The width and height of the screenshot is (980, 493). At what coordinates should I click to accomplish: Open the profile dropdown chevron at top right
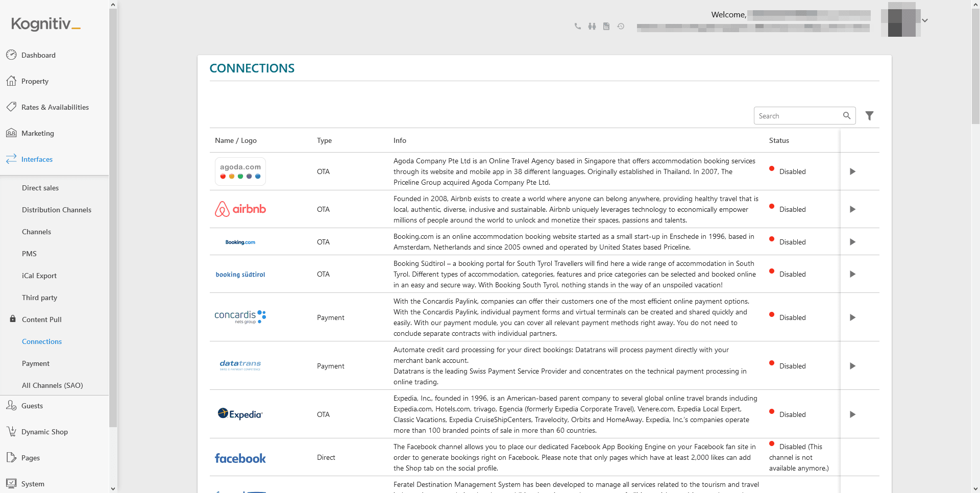[x=925, y=20]
